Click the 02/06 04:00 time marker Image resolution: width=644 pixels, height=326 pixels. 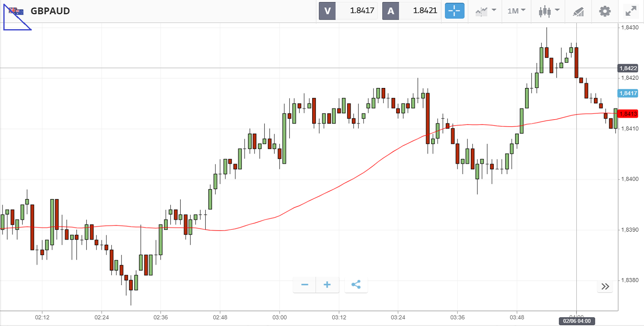pyautogui.click(x=576, y=321)
